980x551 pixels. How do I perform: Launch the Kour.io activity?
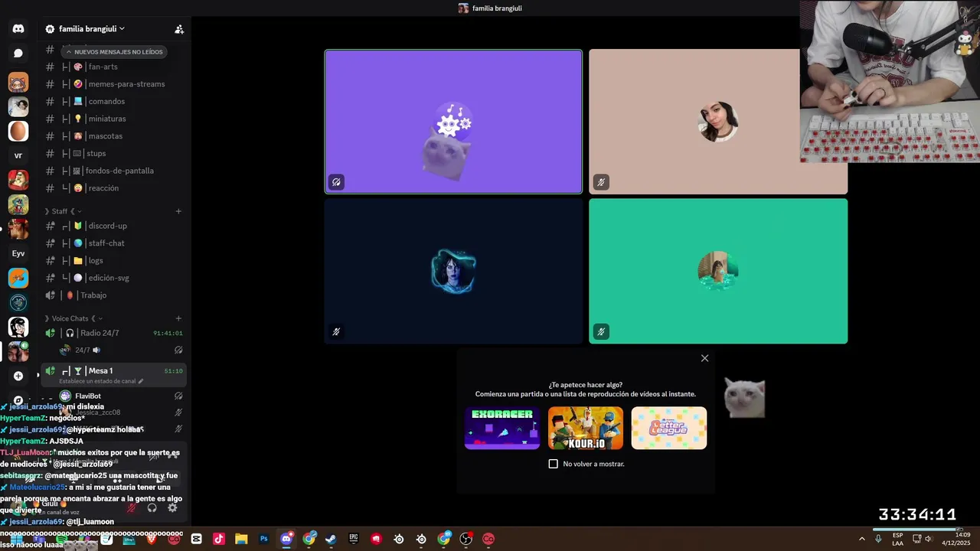586,428
